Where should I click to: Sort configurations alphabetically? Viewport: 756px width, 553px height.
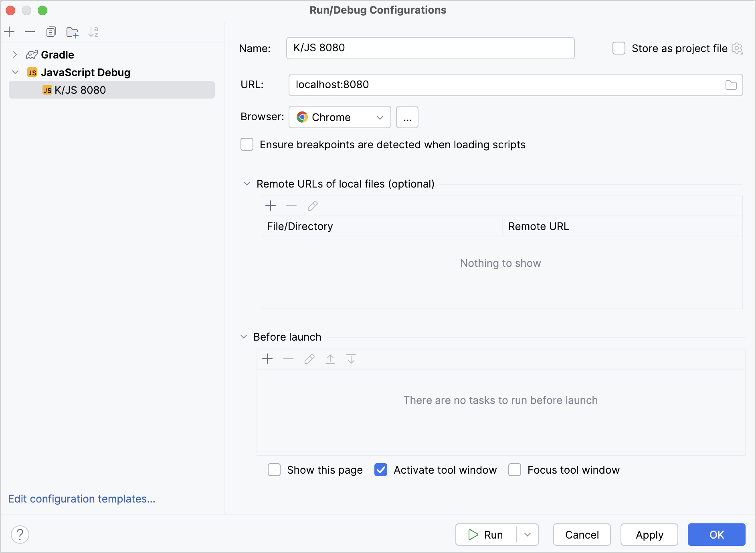tap(93, 32)
